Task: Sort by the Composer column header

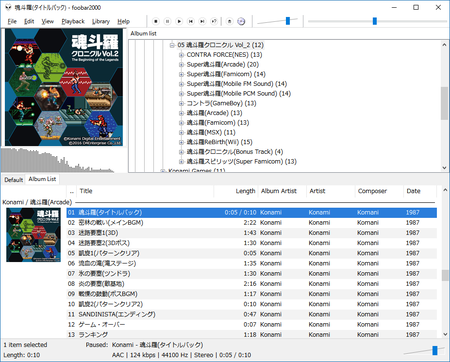Action: (379, 191)
